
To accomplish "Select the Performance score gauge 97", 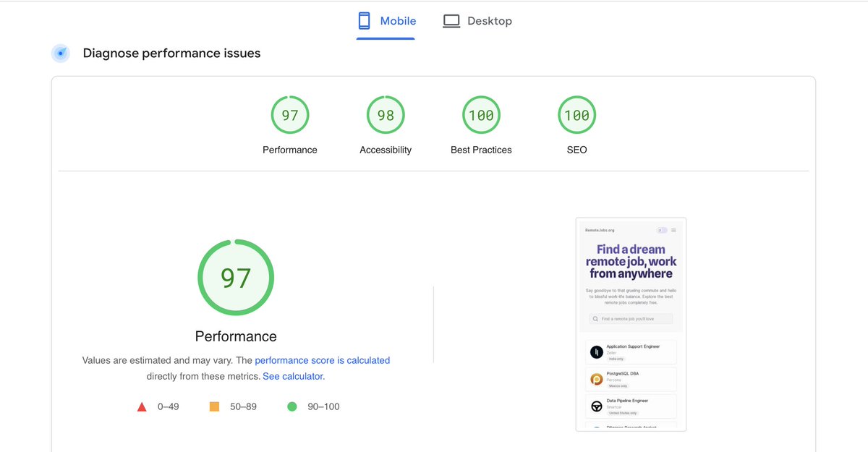I will pyautogui.click(x=290, y=115).
